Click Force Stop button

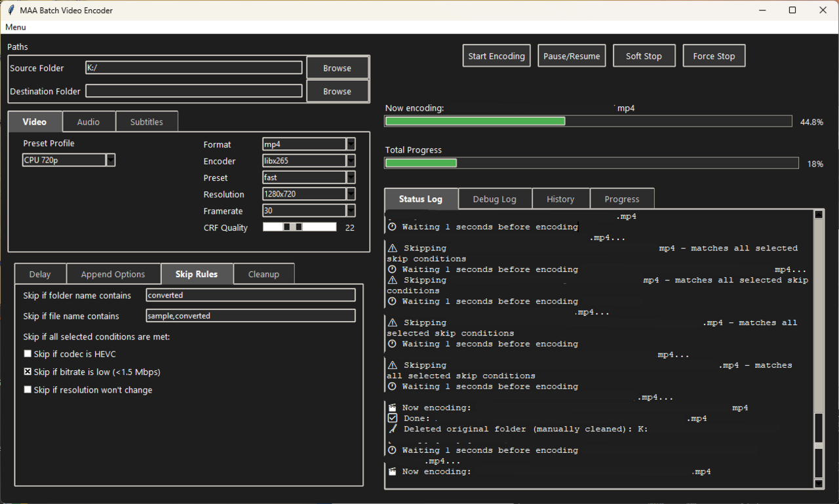714,56
